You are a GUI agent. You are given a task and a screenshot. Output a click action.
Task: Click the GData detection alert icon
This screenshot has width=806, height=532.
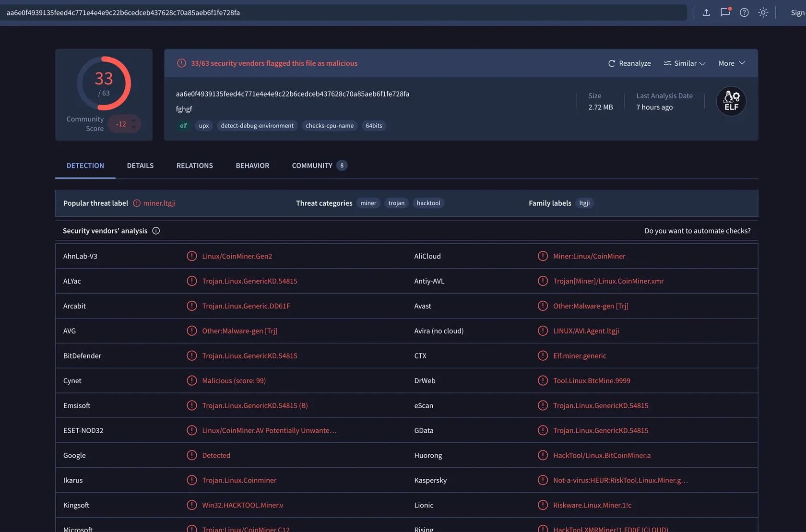coord(543,431)
